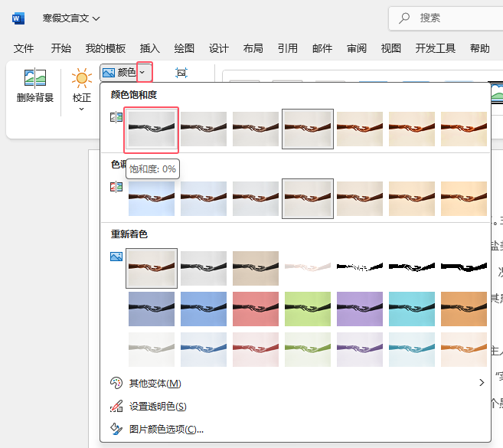The image size is (503, 448).
Task: Select the currently selected middle tone thumbnail
Action: click(308, 198)
